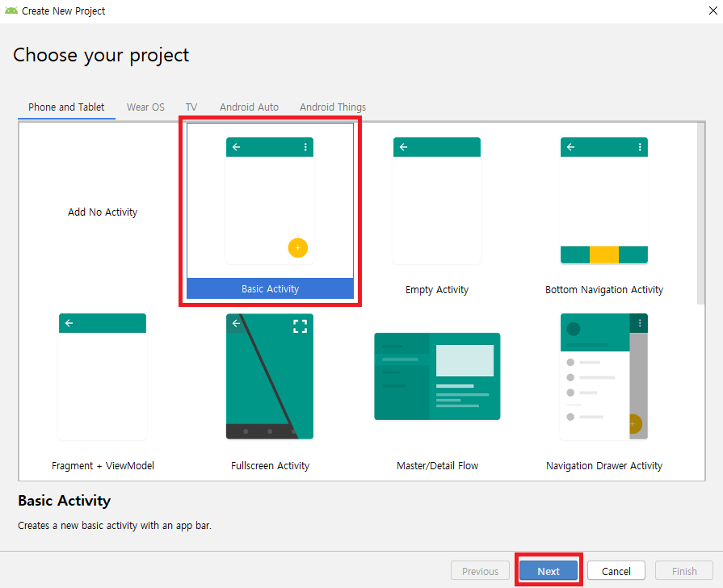Switch to the Android Things tab

tap(333, 107)
